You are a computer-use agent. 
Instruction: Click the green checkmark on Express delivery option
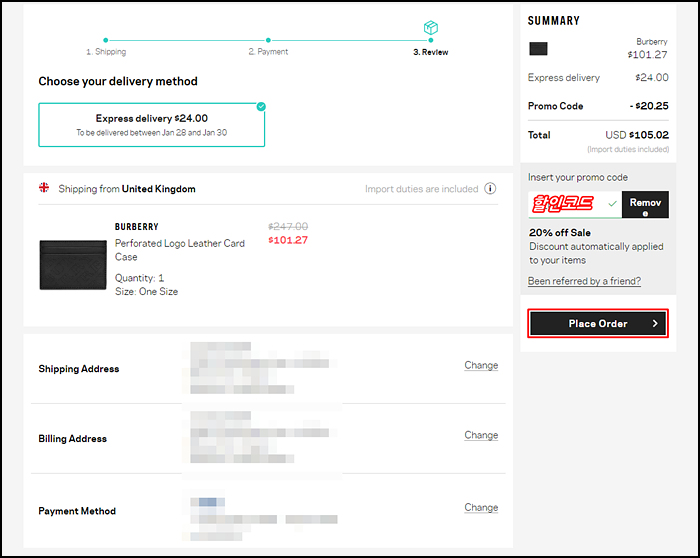[x=261, y=106]
